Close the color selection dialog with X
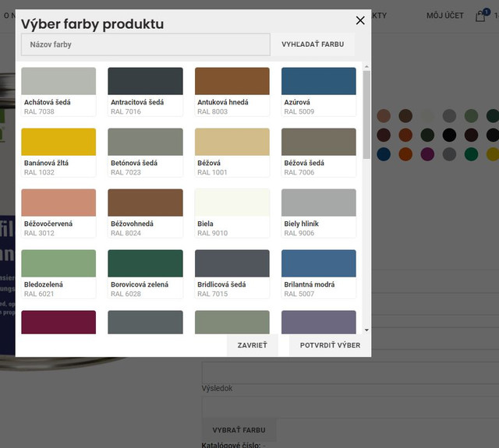Image resolution: width=499 pixels, height=448 pixels. point(360,20)
